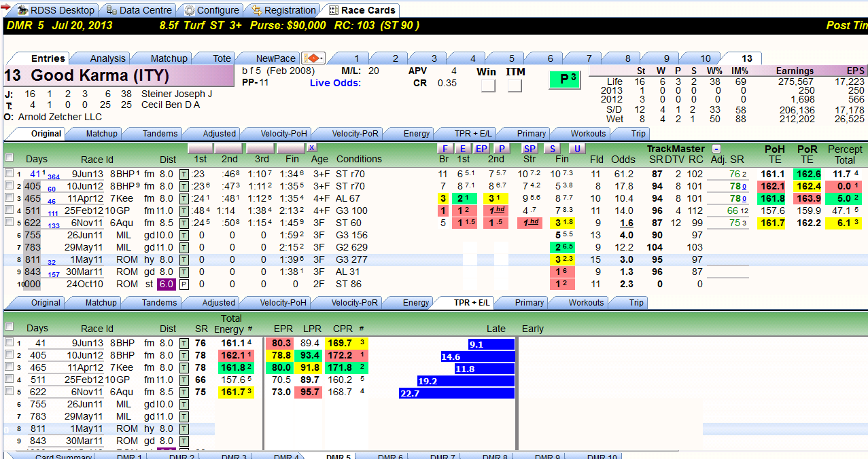Image resolution: width=868 pixels, height=459 pixels.
Task: Click the F running-style filter button
Action: [x=445, y=149]
